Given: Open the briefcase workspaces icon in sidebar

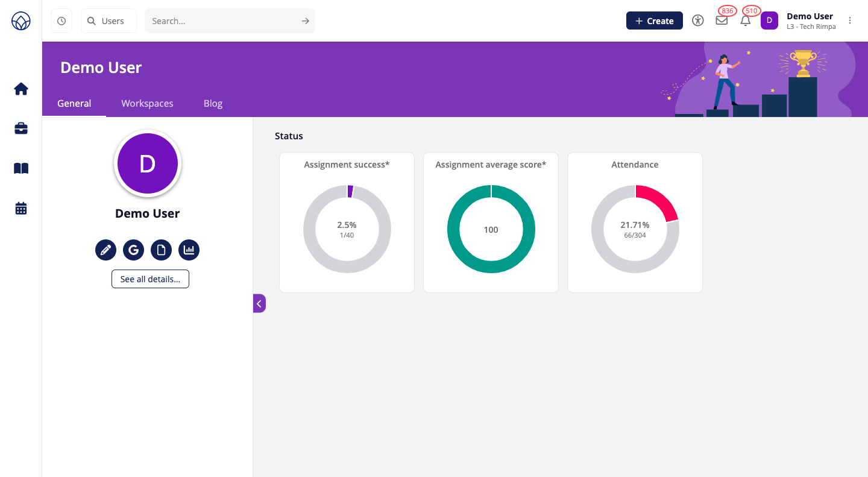Looking at the screenshot, I should tap(21, 128).
